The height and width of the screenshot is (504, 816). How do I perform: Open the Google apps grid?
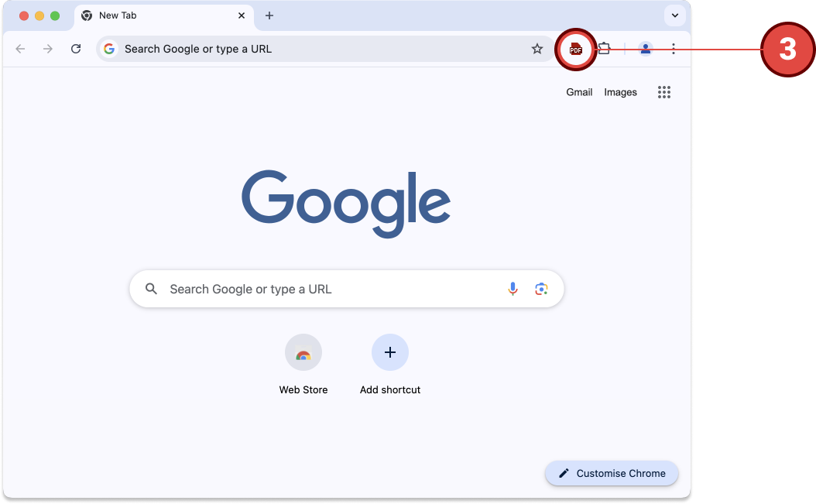[664, 92]
